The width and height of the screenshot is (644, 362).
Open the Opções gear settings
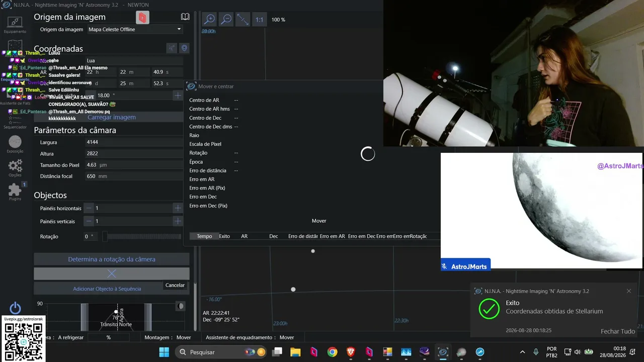(15, 168)
